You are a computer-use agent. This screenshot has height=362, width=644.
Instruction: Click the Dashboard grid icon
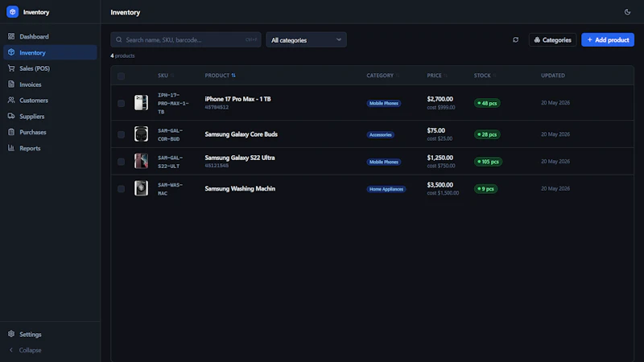tap(11, 36)
